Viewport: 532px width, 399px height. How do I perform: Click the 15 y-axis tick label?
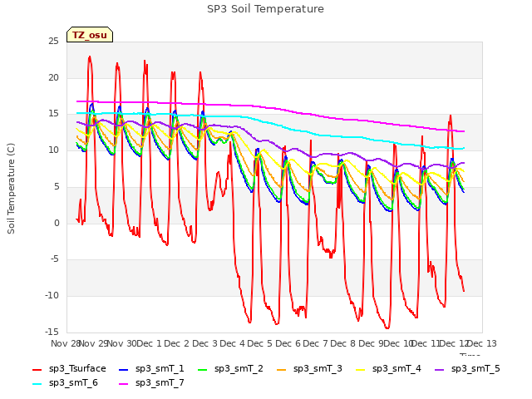coord(53,114)
